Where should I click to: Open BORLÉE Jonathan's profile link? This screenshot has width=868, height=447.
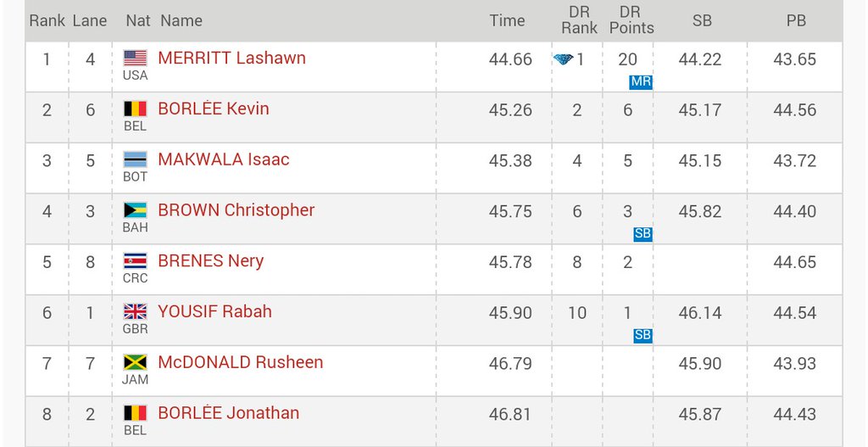(229, 413)
